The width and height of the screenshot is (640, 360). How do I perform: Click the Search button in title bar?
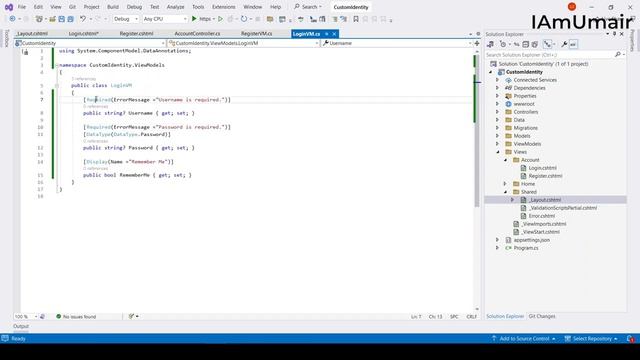coord(308,7)
